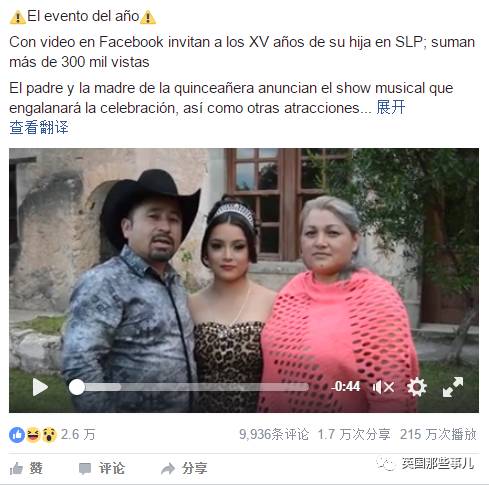Click the WeChat logo watermark icon
Screen dimensions: 489x485
point(386,464)
